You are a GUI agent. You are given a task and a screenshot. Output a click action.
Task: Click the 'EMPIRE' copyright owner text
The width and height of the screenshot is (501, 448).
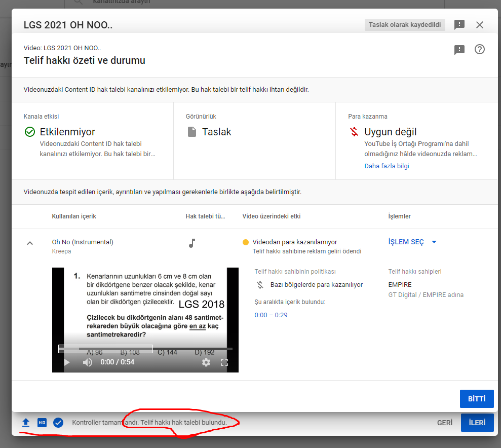400,284
